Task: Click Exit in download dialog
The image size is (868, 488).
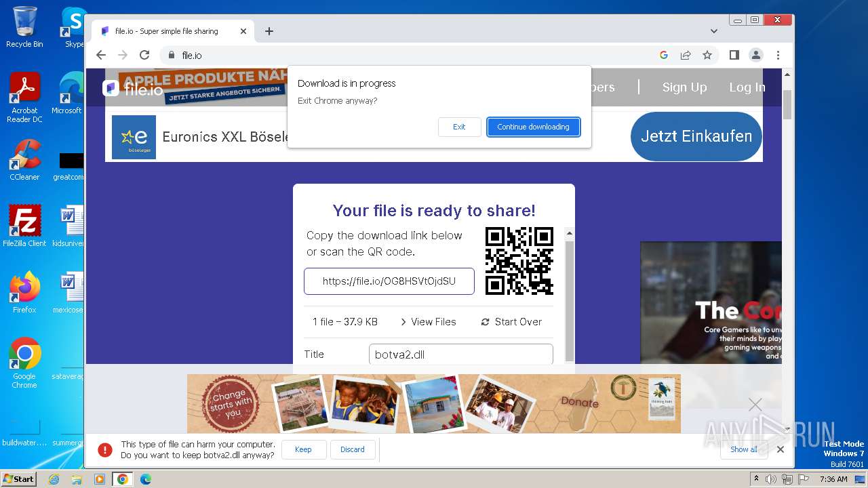Action: tap(459, 127)
